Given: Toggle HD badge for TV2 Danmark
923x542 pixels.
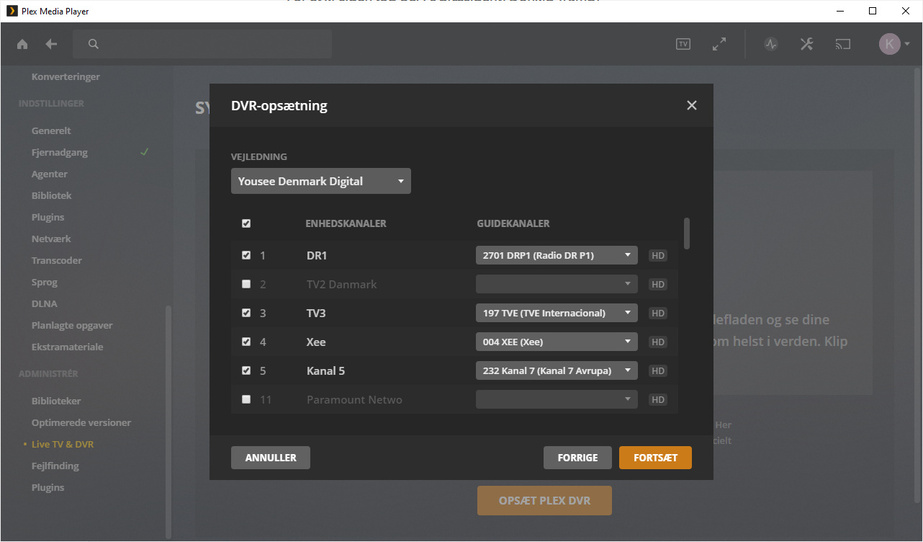Looking at the screenshot, I should (x=658, y=284).
